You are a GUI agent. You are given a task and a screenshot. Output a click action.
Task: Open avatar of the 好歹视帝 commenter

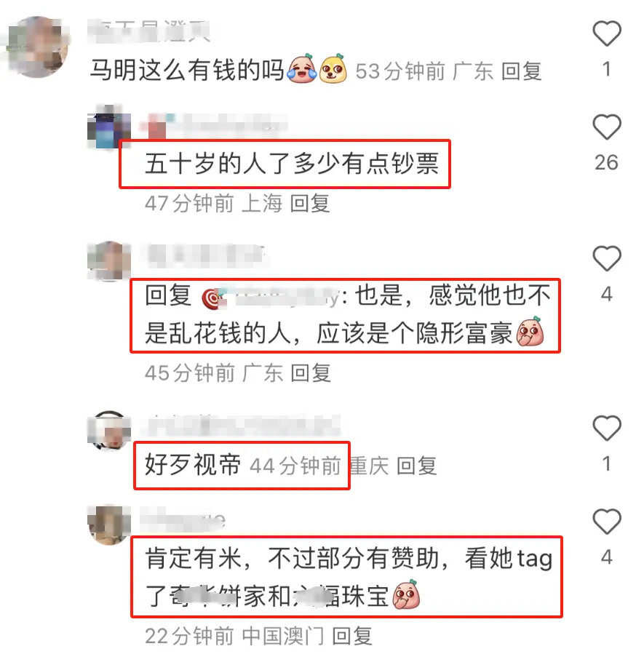tap(109, 430)
